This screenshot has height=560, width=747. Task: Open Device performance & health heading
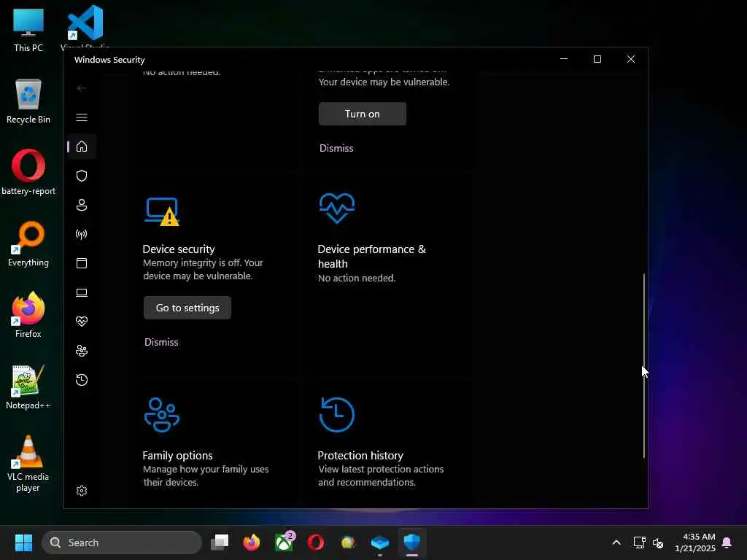(371, 256)
